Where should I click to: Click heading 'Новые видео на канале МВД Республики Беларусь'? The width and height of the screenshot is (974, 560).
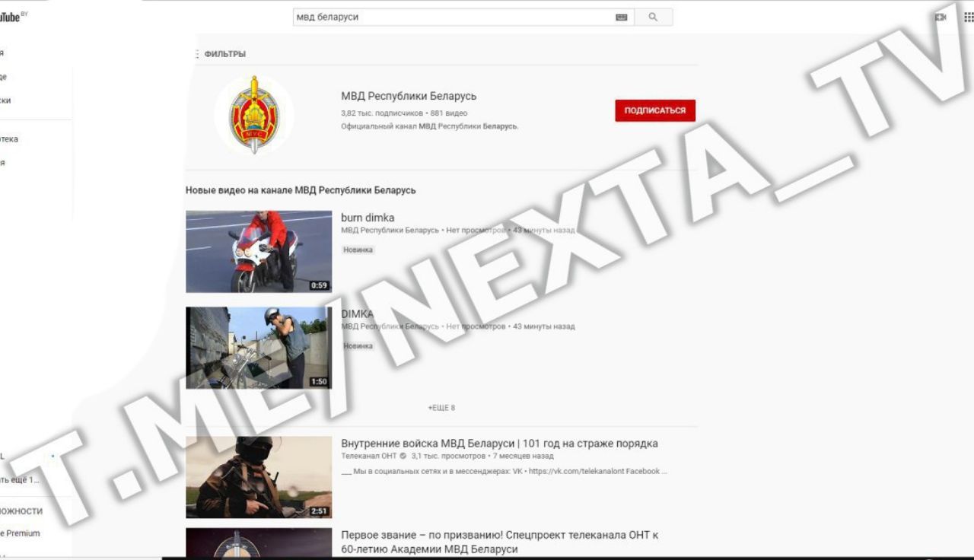(x=301, y=190)
